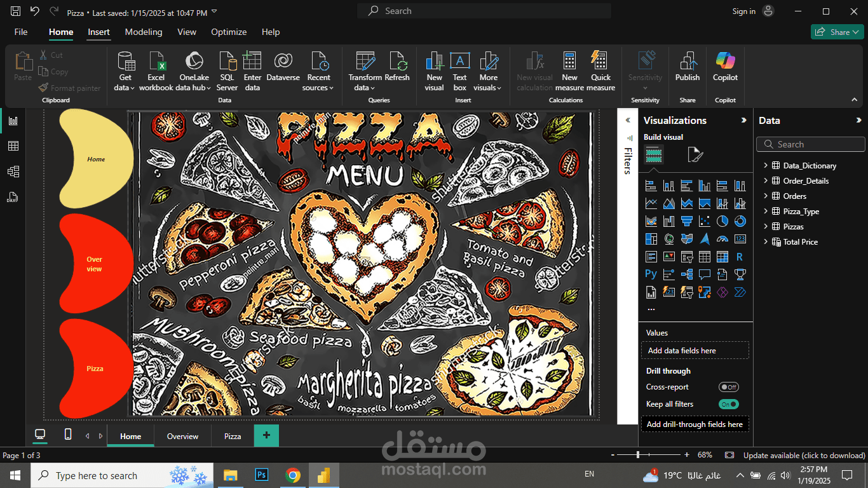Open the Pizza page tab

[233, 437]
